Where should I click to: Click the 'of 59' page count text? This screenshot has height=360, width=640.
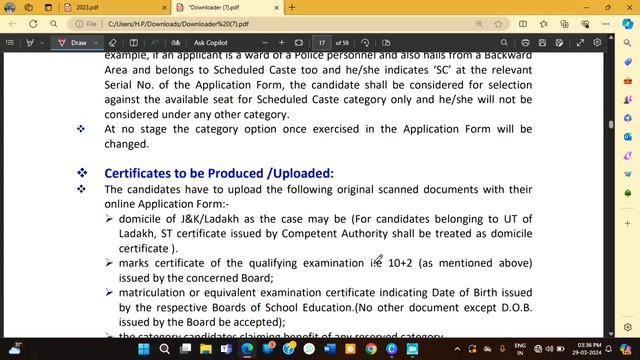[x=342, y=43]
